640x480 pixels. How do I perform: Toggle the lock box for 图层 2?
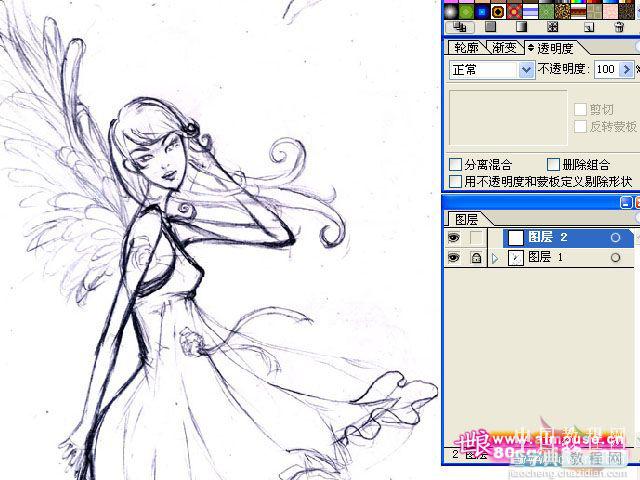click(x=476, y=238)
